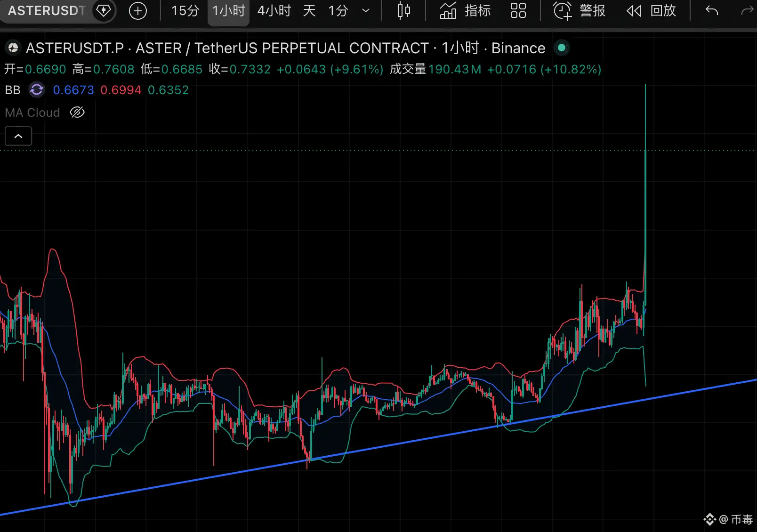Screen dimensions: 757x532
Task: Click the ASTER coin logo in chart legend
Action: point(13,48)
